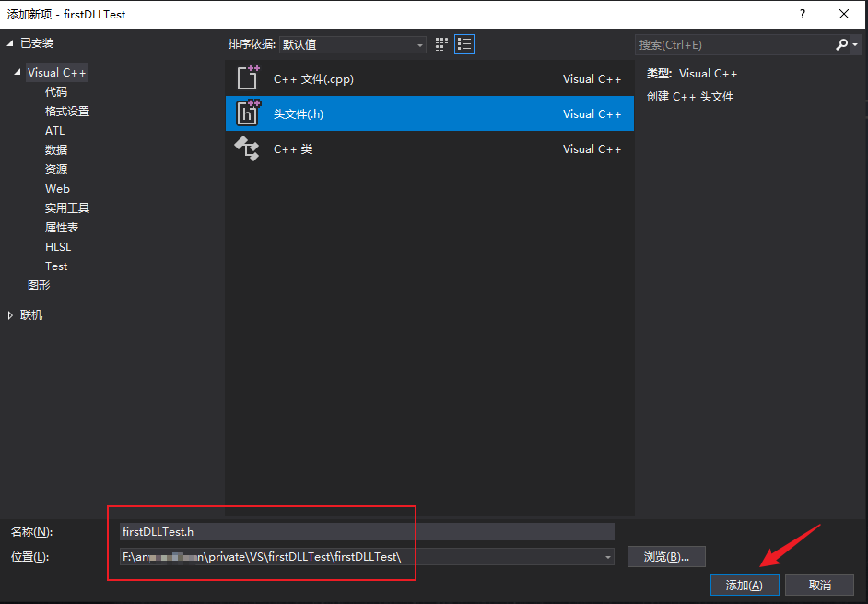The width and height of the screenshot is (868, 604).
Task: Click the 添加(A) button
Action: (x=745, y=586)
